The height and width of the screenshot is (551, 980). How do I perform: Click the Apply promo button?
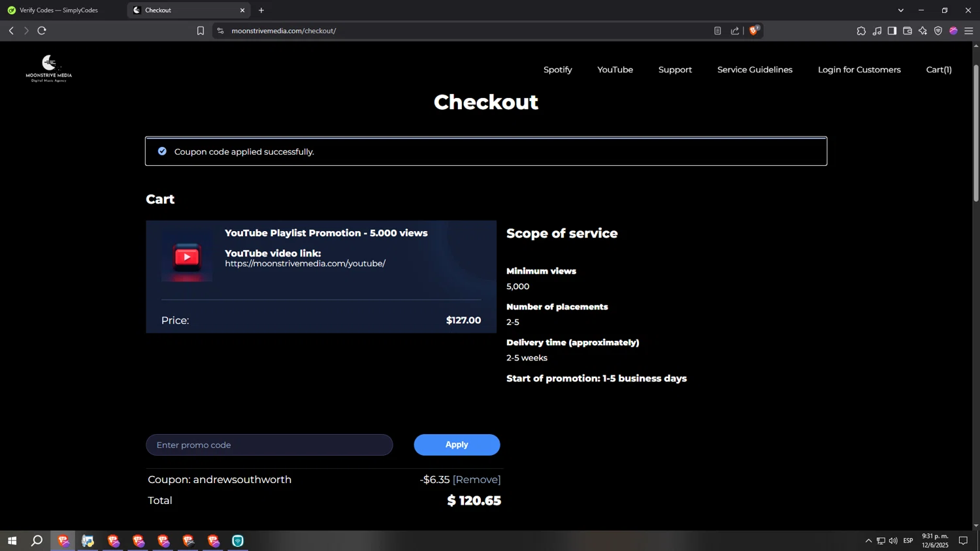(457, 445)
